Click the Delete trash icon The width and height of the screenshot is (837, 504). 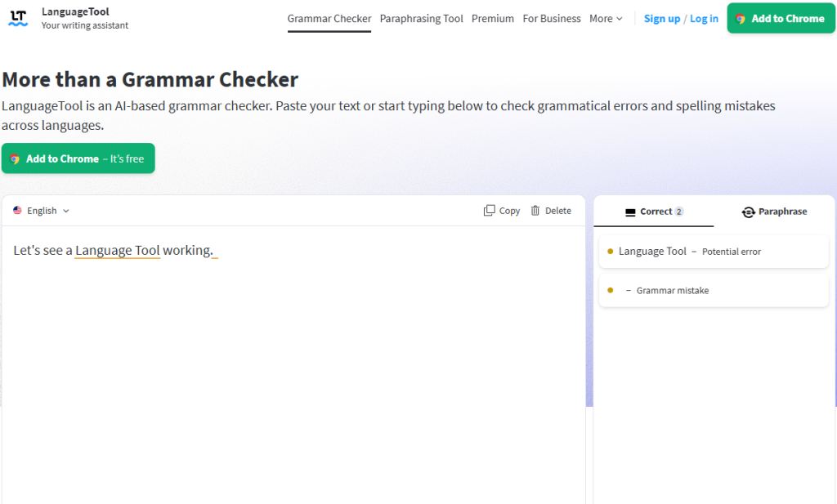point(535,211)
